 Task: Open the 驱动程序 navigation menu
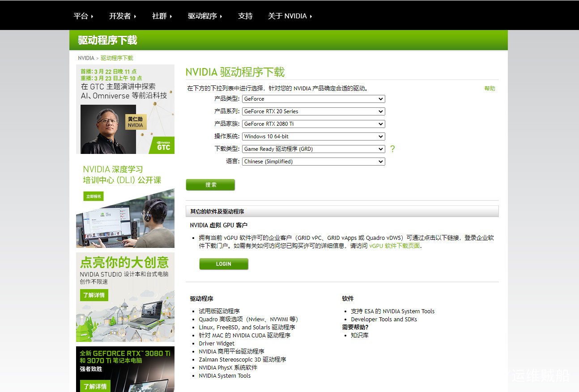click(x=205, y=16)
